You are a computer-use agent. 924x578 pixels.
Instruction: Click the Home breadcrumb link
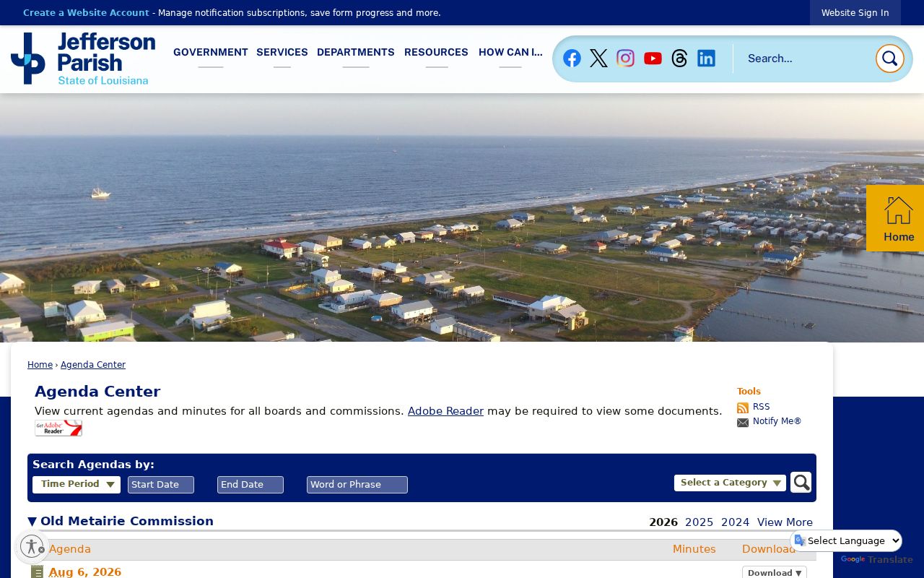point(40,365)
